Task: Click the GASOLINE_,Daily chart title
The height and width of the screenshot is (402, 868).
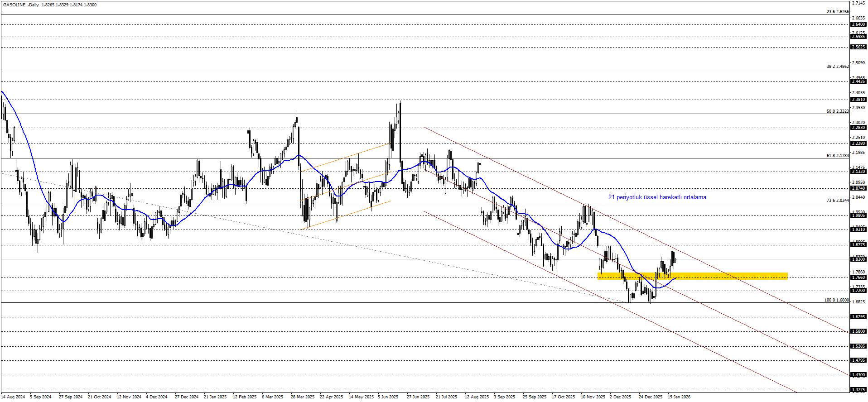Action: click(21, 5)
